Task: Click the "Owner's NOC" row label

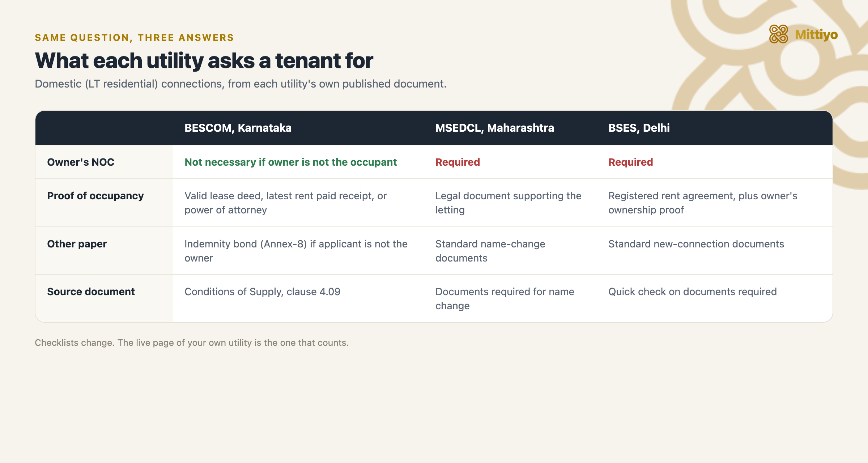Action: tap(81, 162)
